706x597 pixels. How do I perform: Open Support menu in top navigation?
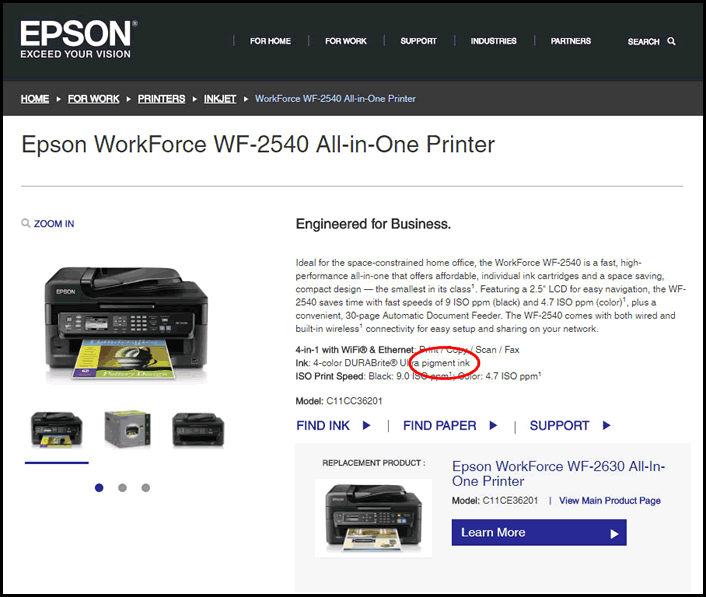(x=418, y=41)
